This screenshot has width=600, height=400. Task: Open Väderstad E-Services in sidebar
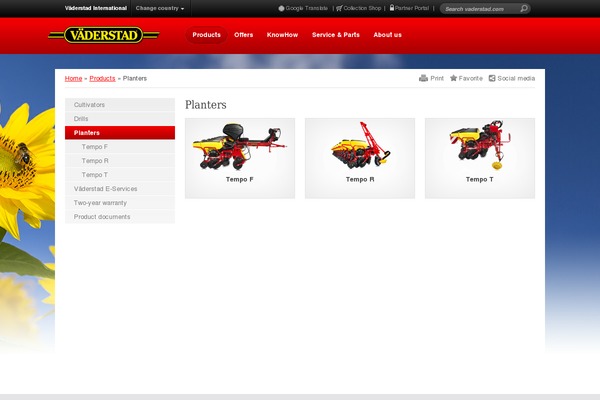click(120, 189)
